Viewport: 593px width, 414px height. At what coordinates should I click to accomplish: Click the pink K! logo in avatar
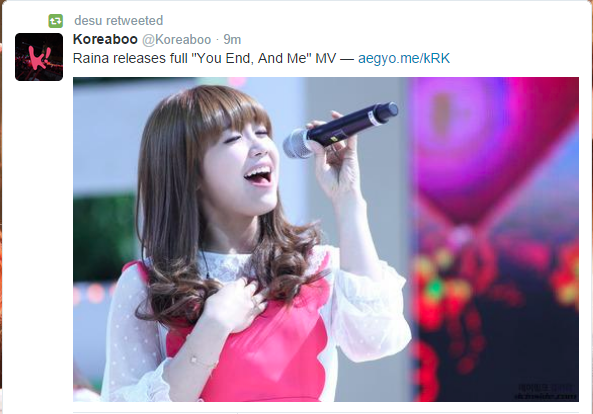point(40,57)
